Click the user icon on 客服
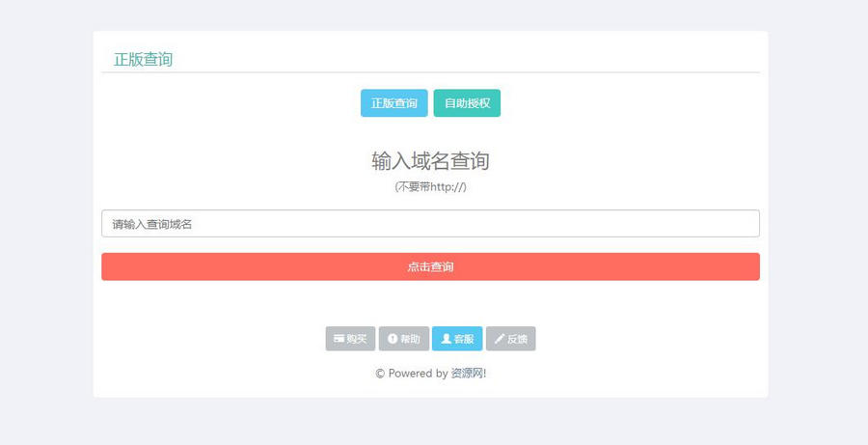 [447, 339]
